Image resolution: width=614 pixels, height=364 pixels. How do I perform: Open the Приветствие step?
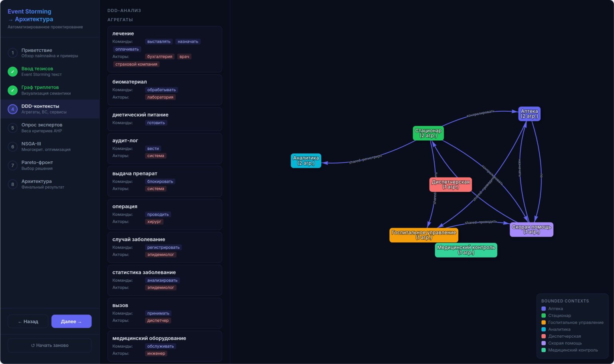50,53
